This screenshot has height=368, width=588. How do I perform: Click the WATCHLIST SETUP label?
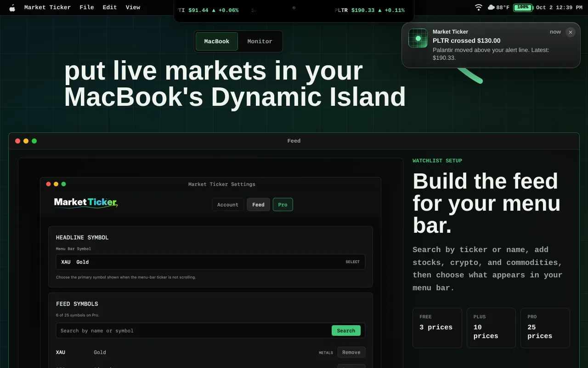click(437, 161)
